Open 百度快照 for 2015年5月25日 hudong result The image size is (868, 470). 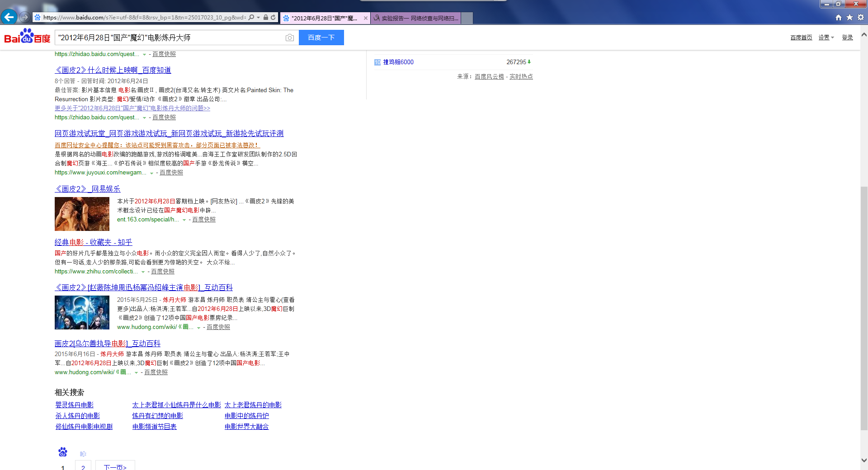218,327
